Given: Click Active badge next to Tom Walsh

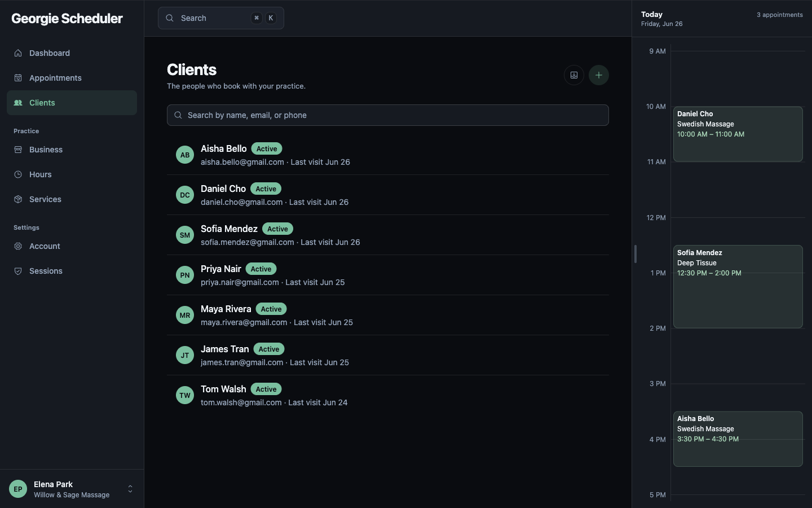Looking at the screenshot, I should point(266,389).
